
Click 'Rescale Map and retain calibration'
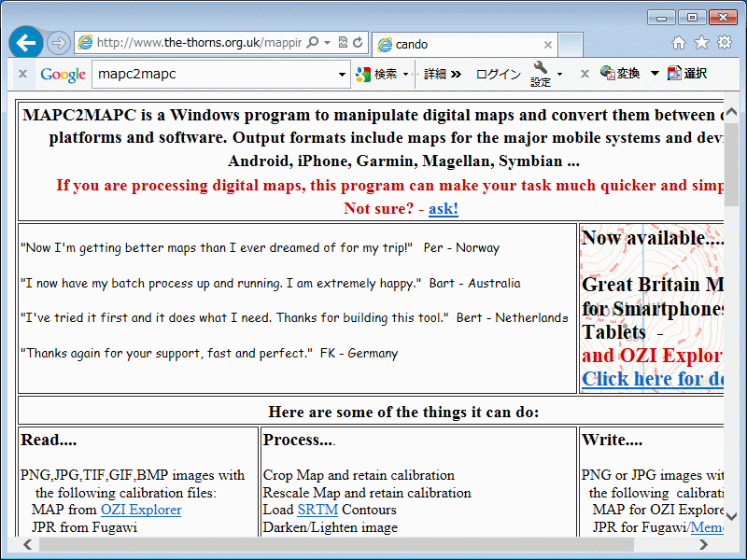click(367, 493)
